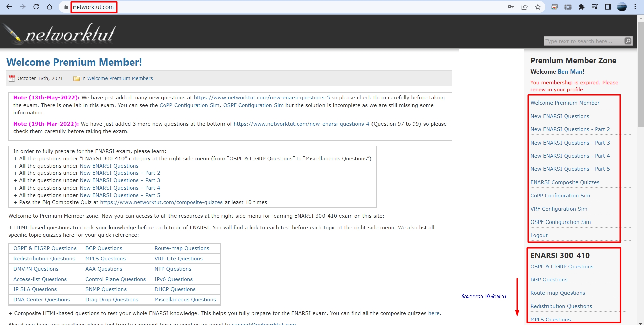Open 'New ENARSI Questions - Part 5' sidebar item
This screenshot has width=644, height=325.
[570, 169]
